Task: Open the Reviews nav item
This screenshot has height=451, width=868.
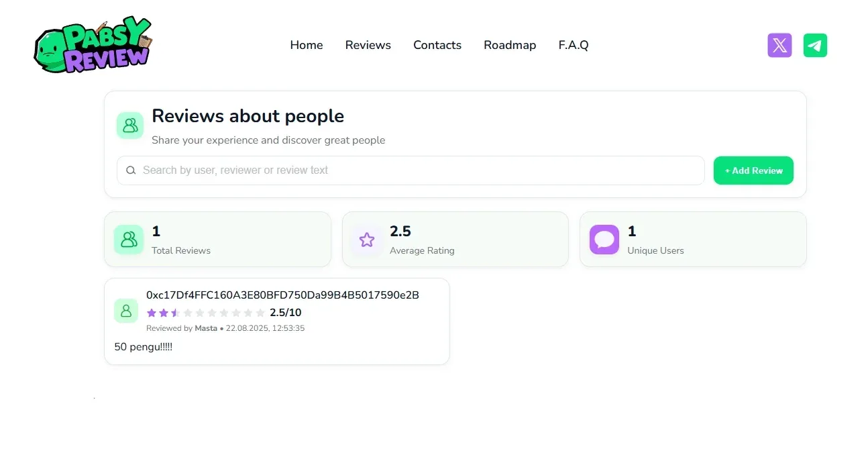Action: click(x=368, y=45)
